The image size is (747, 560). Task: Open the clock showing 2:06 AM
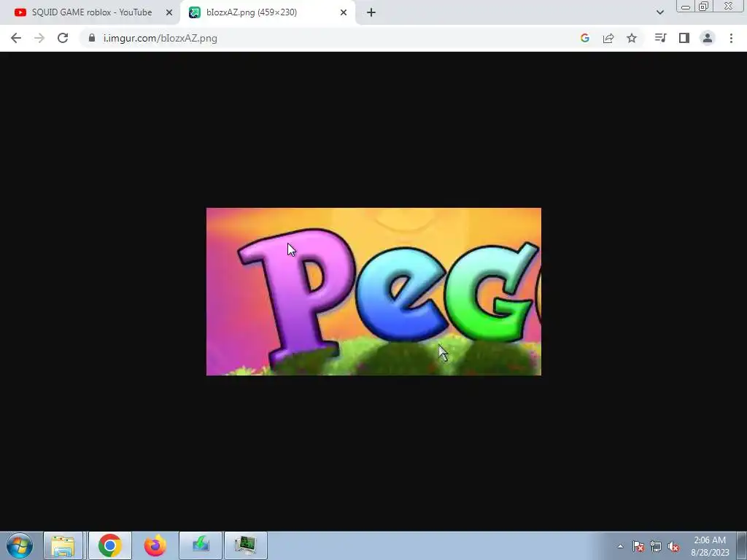(x=710, y=546)
